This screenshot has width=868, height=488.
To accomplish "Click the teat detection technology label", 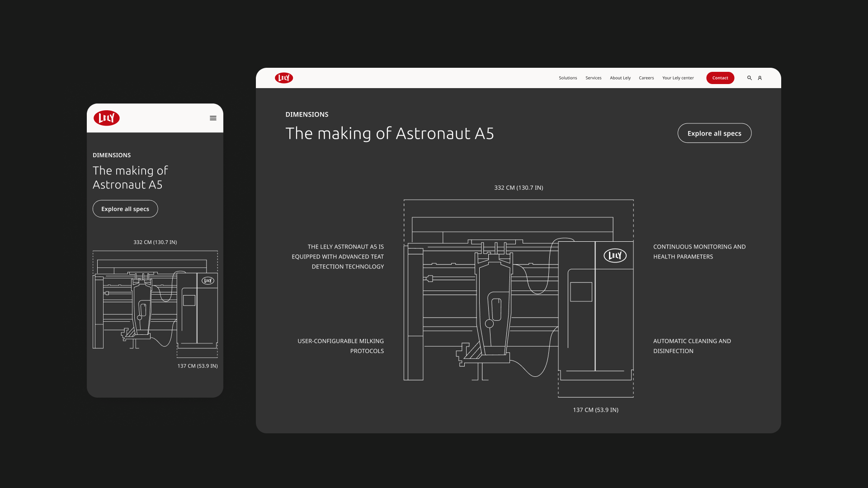I will coord(338,257).
